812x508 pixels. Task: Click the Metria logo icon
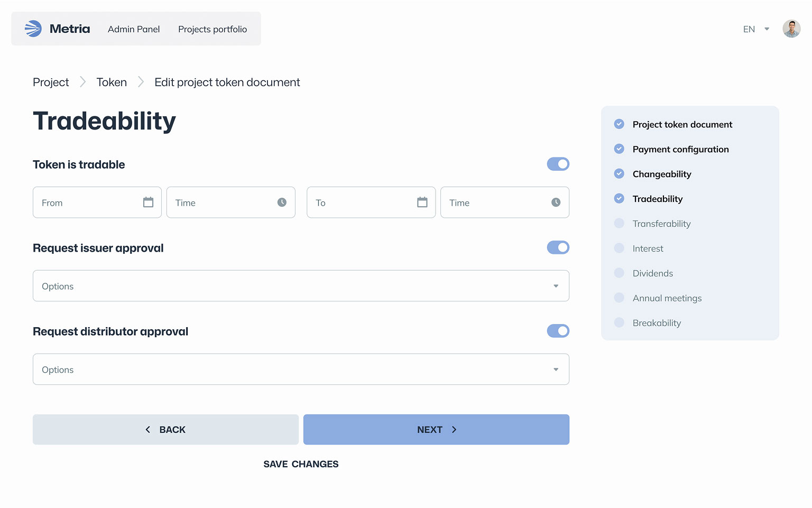click(33, 29)
